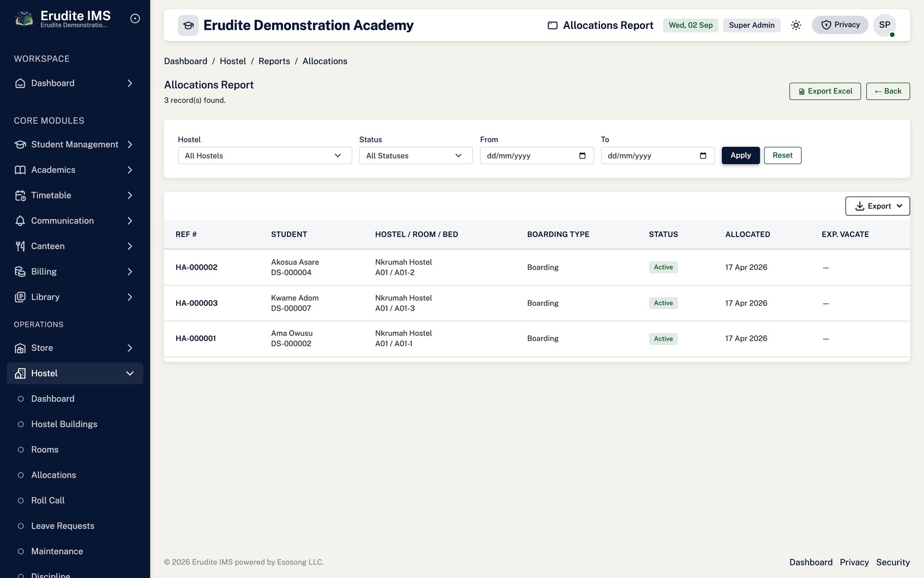
Task: Collapse sidebar using the circle toggle icon
Action: 135,18
